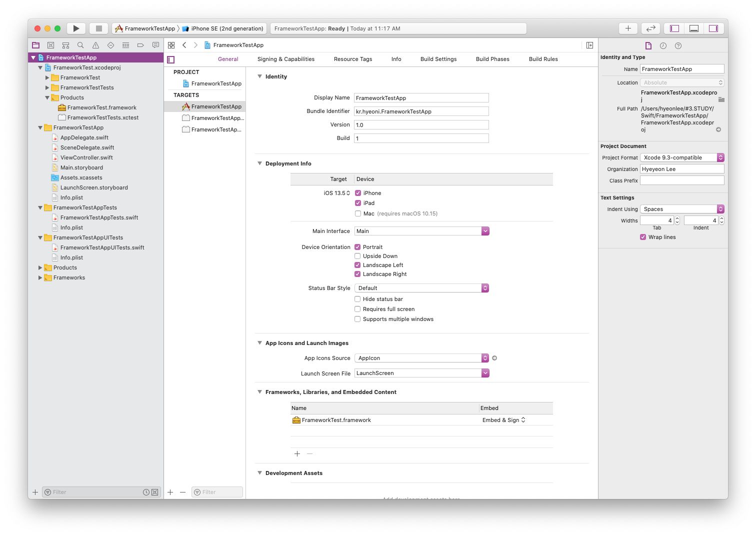Collapse FrameworkTestAppUITests group
The image size is (756, 536).
40,237
